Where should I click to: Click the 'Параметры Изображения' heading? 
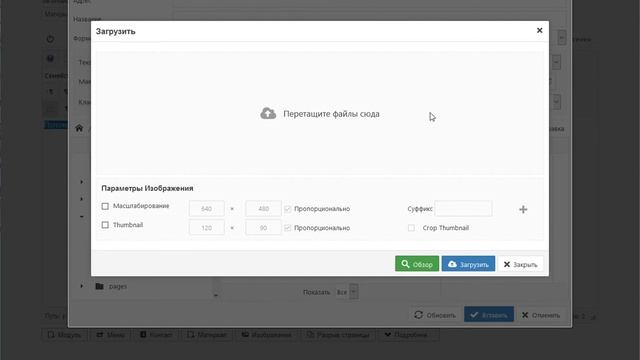[147, 188]
